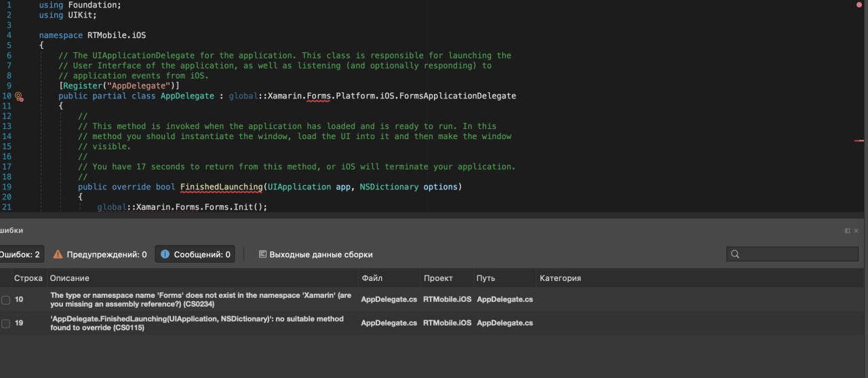This screenshot has height=378, width=868.
Task: Sort errors by Путь column header
Action: pos(486,278)
